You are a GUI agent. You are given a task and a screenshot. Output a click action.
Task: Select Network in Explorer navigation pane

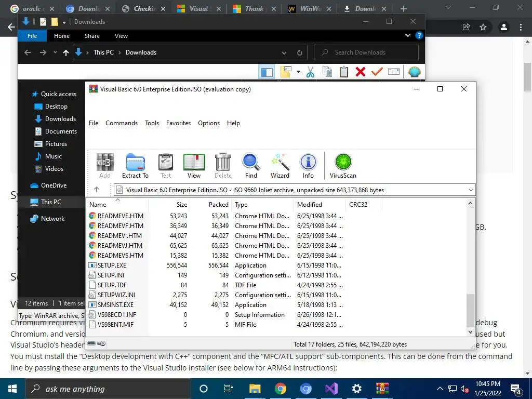coord(47,219)
